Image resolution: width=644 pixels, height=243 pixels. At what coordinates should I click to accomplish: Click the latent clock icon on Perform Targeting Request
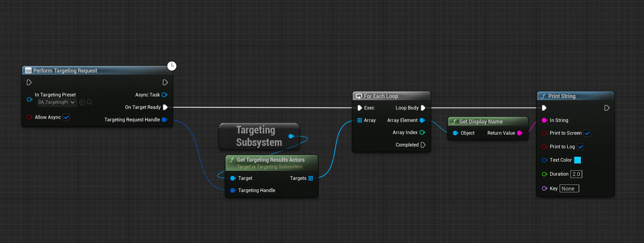point(172,66)
